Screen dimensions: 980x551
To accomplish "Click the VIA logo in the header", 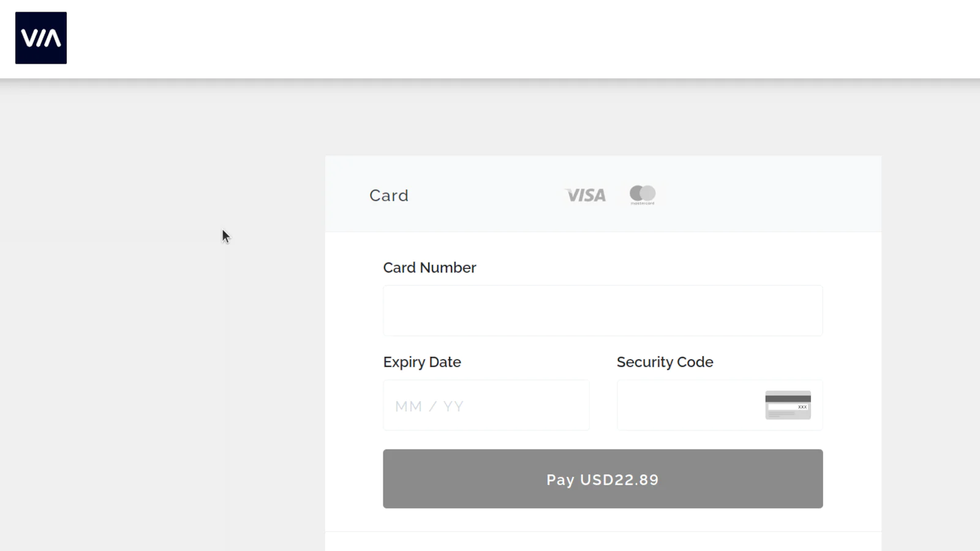I will [x=41, y=38].
